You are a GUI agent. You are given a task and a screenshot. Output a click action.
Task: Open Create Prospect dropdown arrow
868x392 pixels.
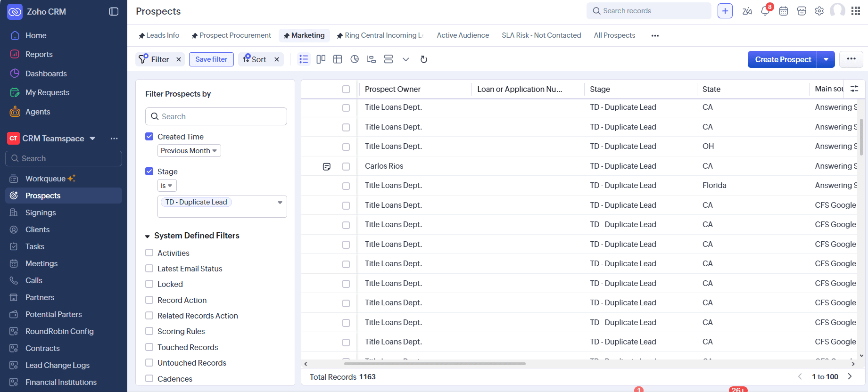click(x=826, y=59)
